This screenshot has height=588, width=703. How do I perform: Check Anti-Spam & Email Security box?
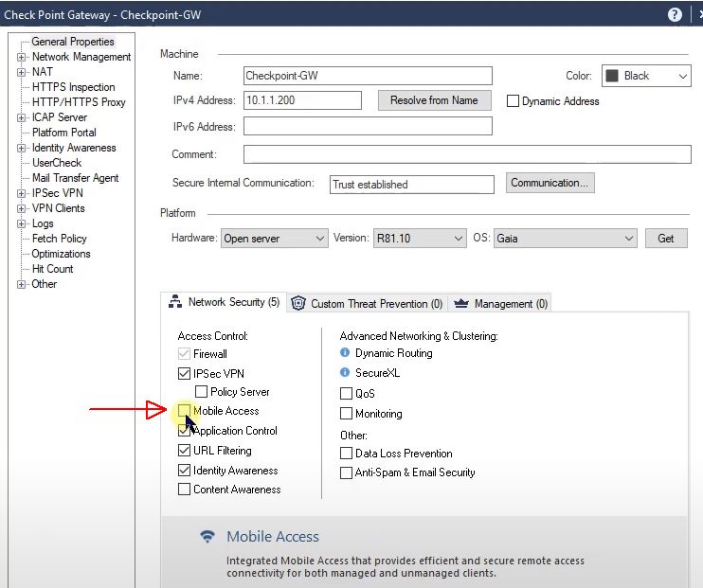pos(346,472)
